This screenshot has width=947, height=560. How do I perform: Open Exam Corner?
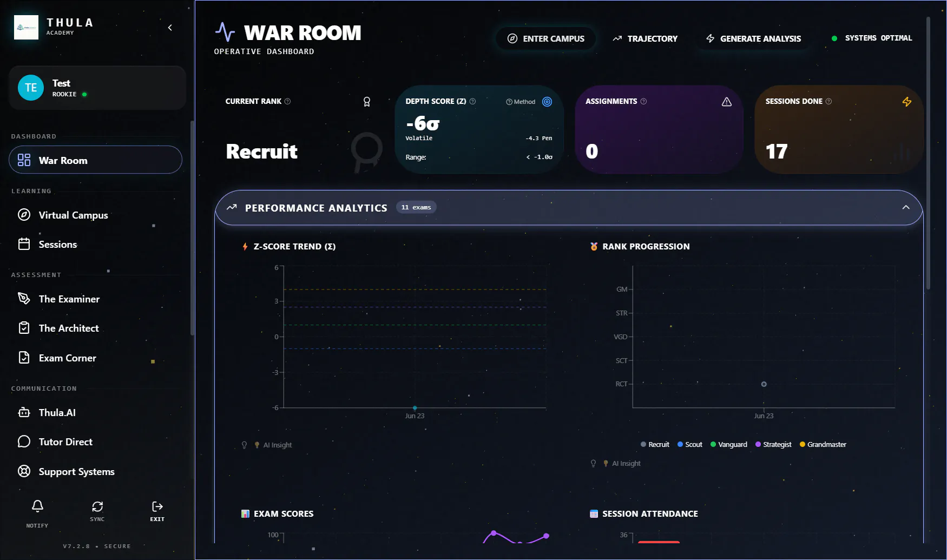tap(95, 358)
